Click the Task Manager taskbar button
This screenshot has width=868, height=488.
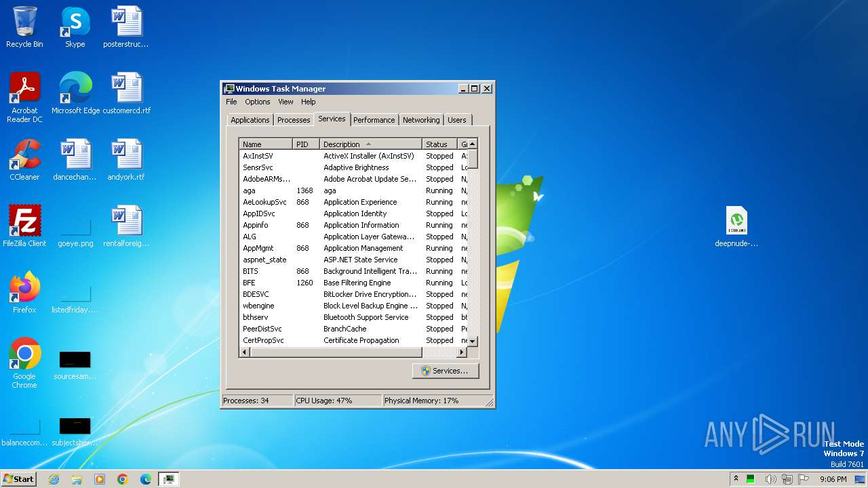pyautogui.click(x=168, y=479)
